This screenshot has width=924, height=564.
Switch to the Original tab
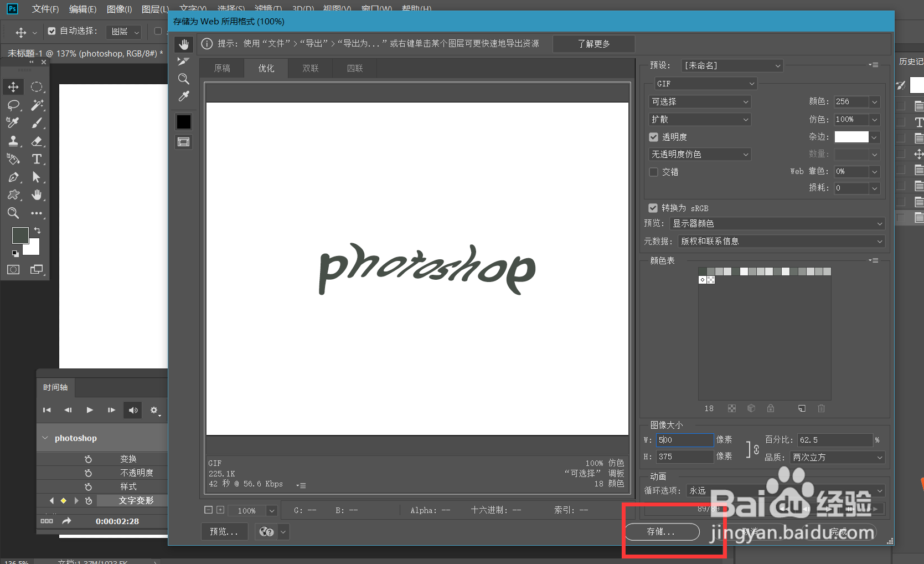point(222,68)
